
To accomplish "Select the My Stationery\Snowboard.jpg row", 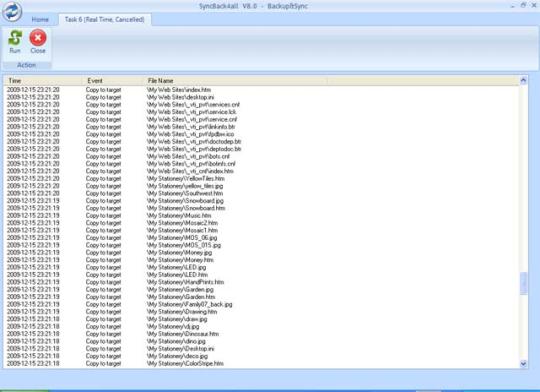I will 261,201.
